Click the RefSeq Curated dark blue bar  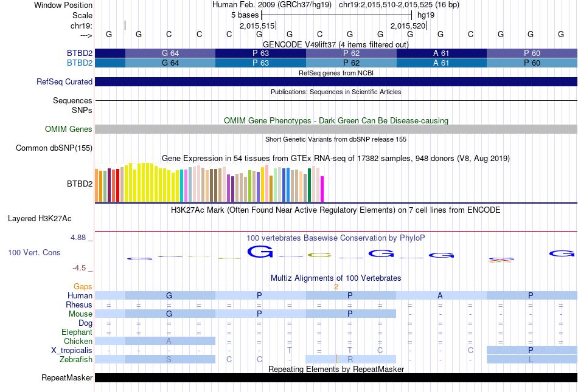[x=336, y=81]
